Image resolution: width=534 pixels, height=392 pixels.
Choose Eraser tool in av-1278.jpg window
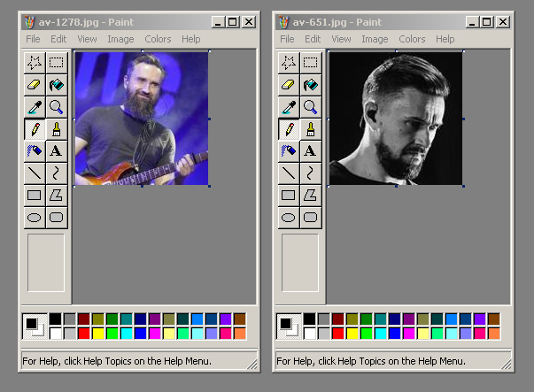35,85
